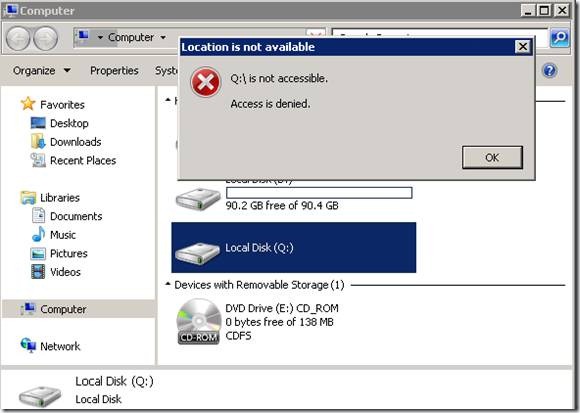Open the Organize menu

pyautogui.click(x=34, y=71)
